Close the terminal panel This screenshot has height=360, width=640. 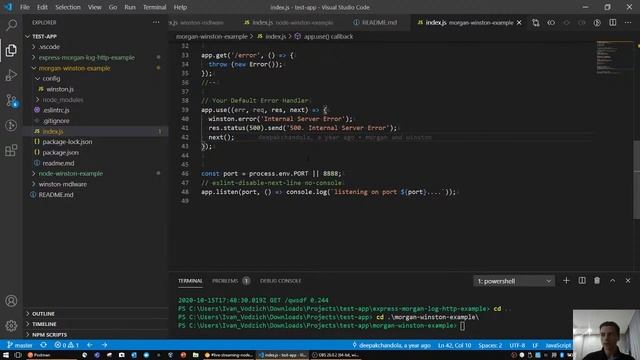pyautogui.click(x=628, y=280)
